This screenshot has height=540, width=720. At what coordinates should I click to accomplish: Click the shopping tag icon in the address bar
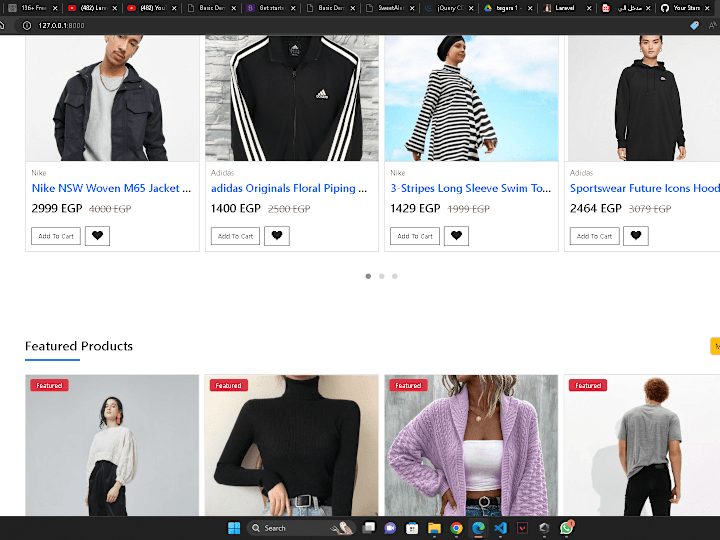[x=695, y=25]
